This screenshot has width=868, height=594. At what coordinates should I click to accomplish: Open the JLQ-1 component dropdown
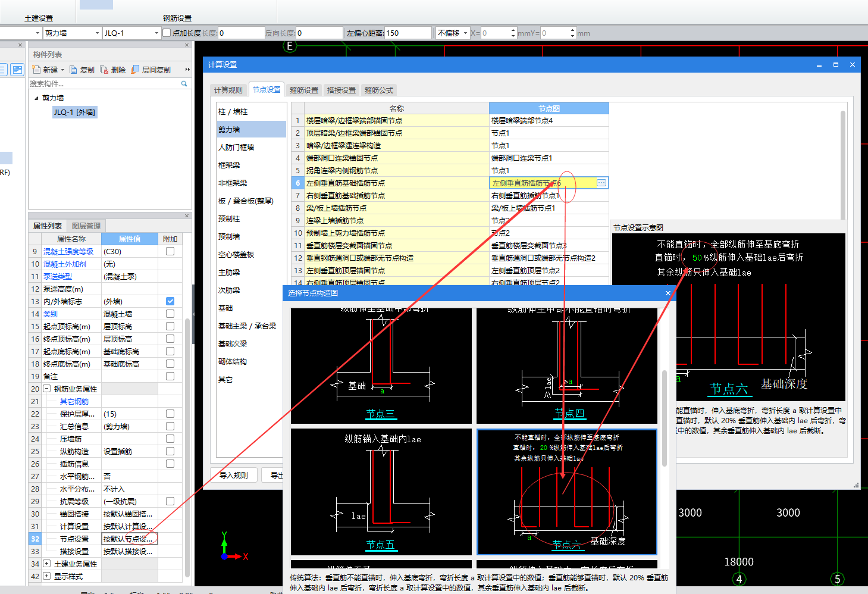[156, 33]
